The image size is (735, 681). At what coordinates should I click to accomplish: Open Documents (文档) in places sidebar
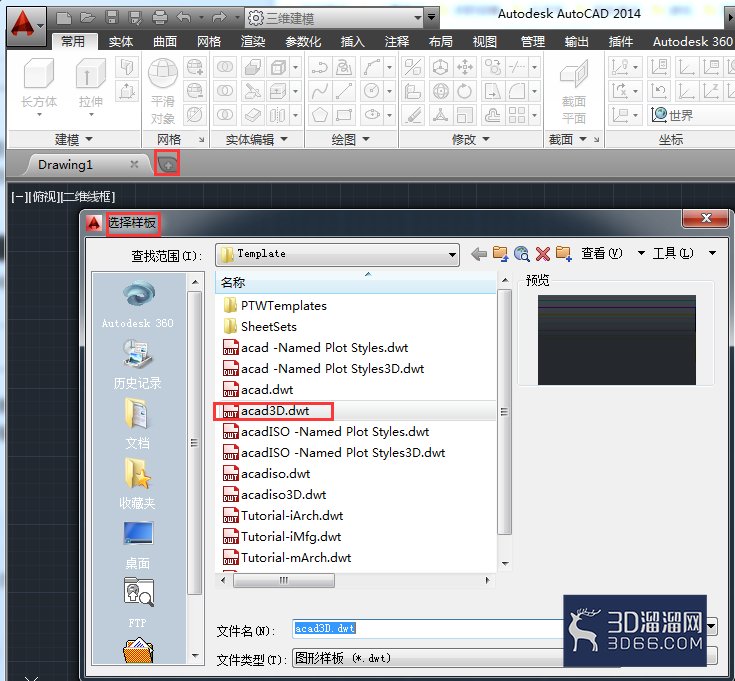(137, 424)
